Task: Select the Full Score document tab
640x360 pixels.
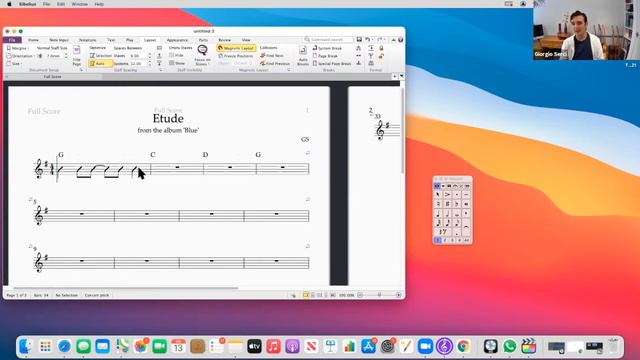Action: point(53,77)
